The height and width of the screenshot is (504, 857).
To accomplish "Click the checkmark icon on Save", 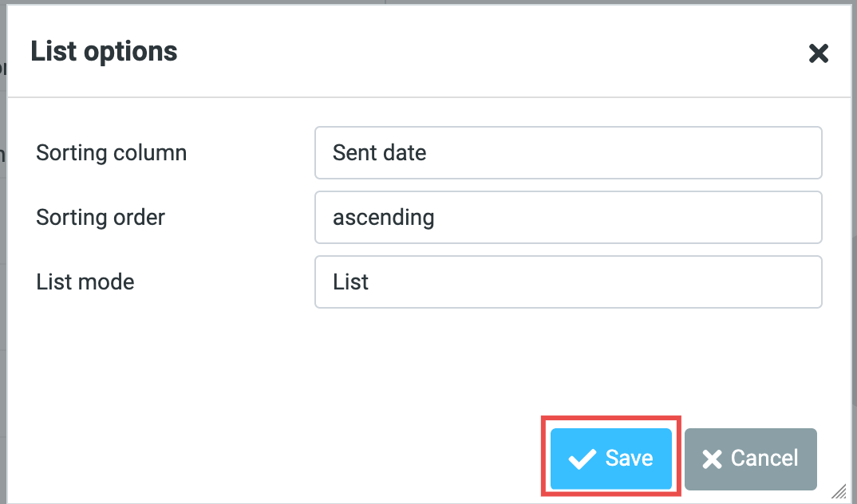I will pyautogui.click(x=583, y=459).
